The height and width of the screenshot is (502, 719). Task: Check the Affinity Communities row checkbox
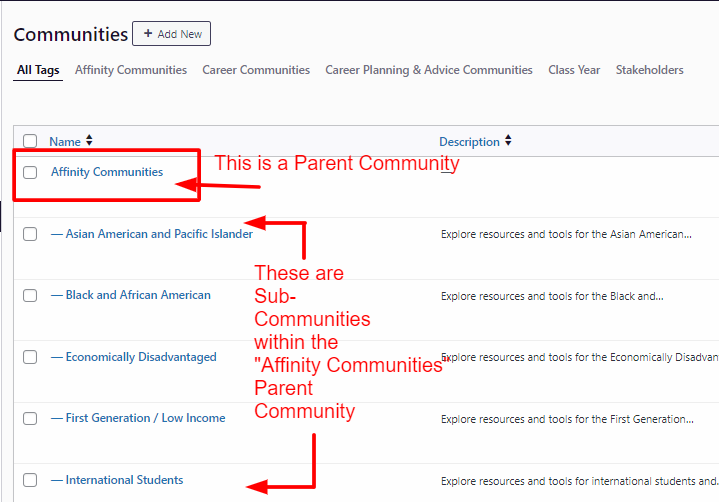(30, 172)
